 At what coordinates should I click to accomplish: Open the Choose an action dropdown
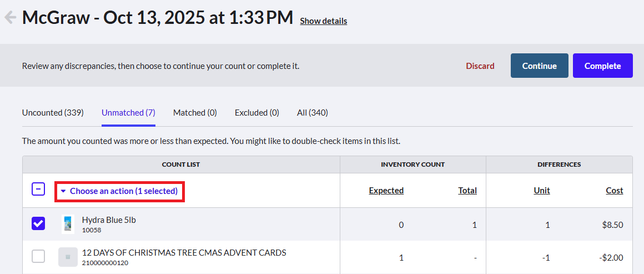119,191
